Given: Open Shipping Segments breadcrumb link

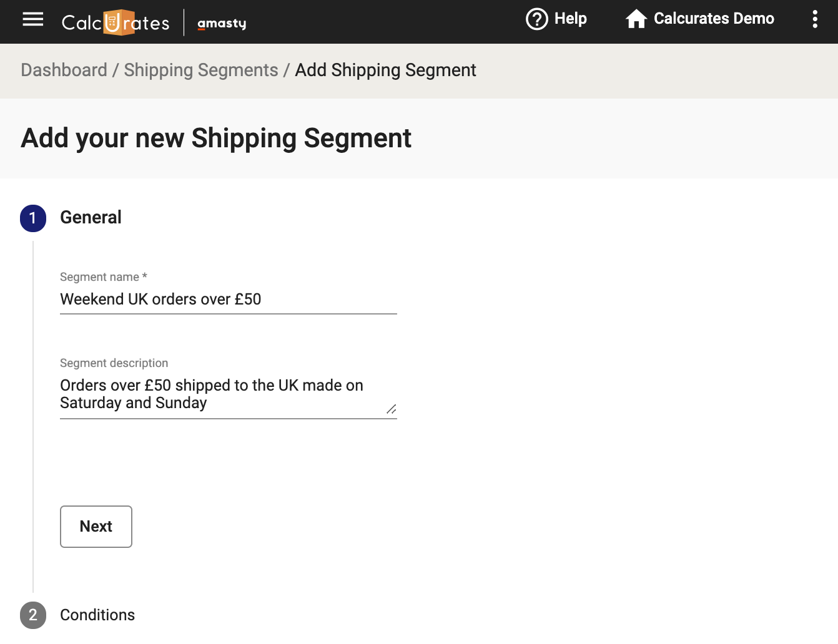Looking at the screenshot, I should click(201, 70).
